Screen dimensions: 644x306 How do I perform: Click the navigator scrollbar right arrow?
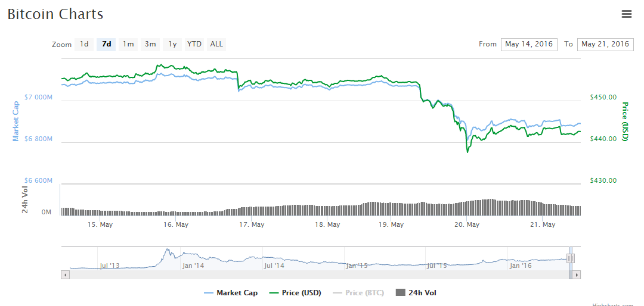point(577,274)
